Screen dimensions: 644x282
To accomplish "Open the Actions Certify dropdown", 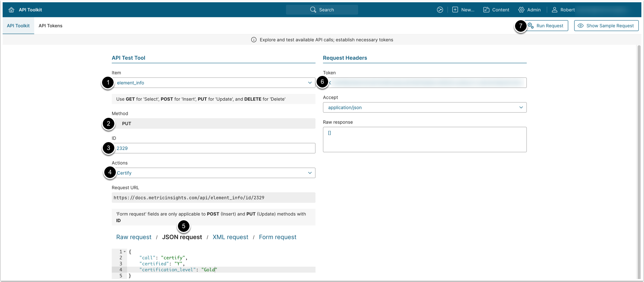I will (x=309, y=173).
